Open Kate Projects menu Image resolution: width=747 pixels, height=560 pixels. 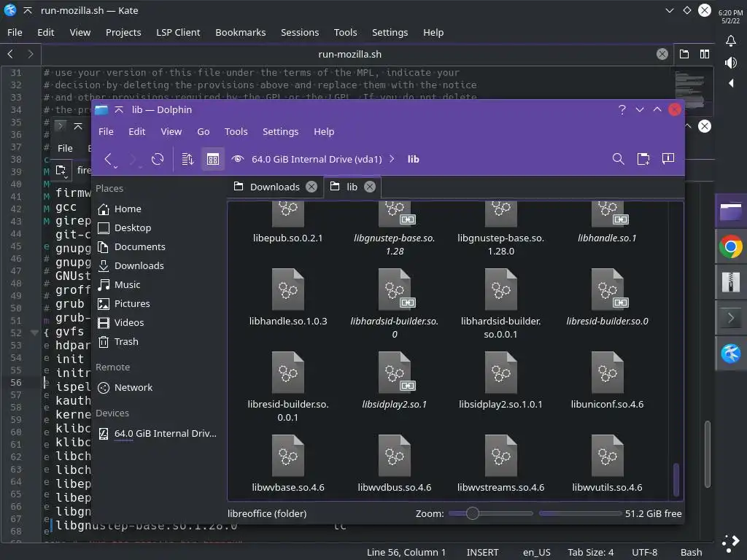click(x=123, y=32)
